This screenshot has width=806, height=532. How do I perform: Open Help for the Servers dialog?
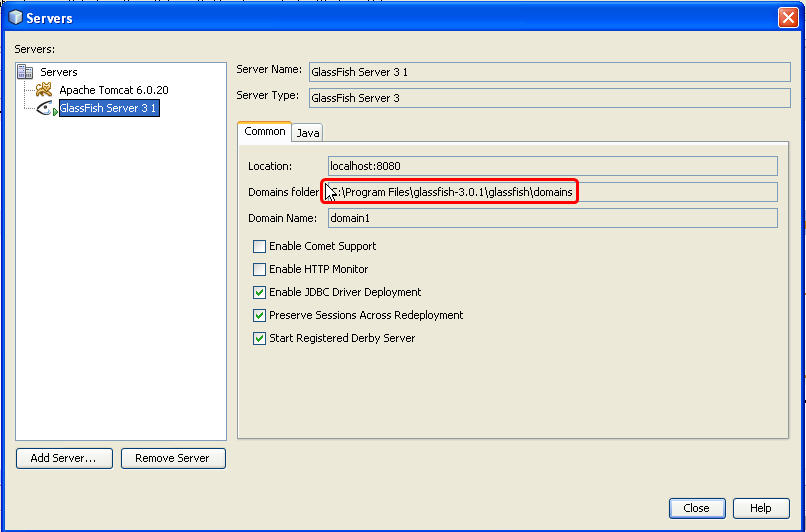pos(761,508)
